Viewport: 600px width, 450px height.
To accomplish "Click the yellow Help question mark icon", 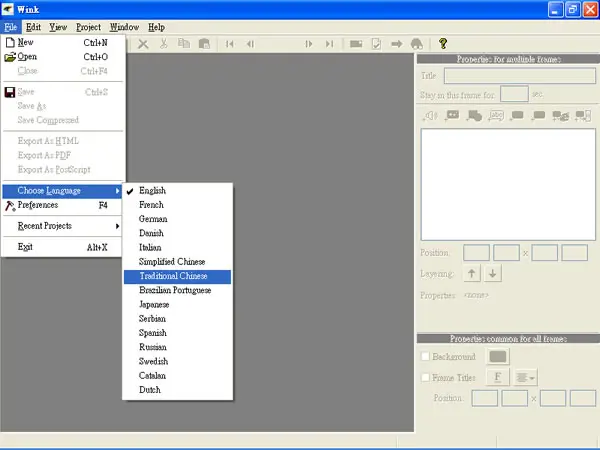I will pos(443,44).
